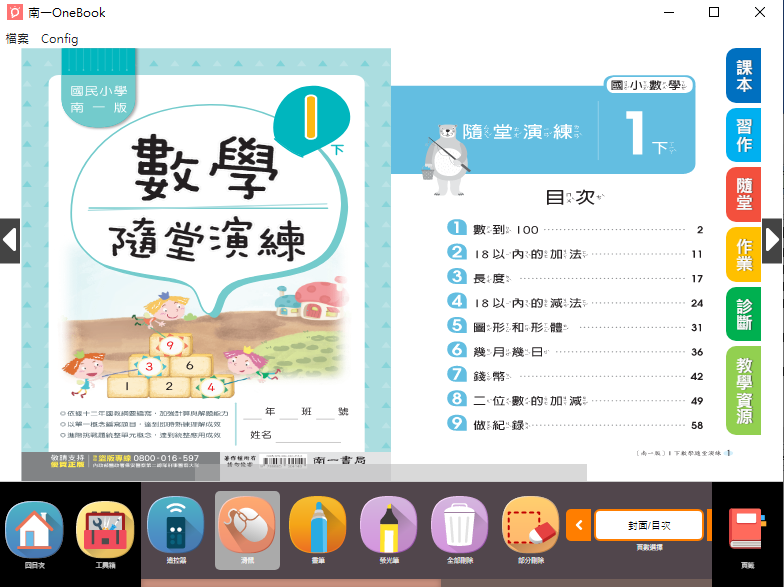
Task: Open the 教學資源 side tab
Action: tap(743, 390)
